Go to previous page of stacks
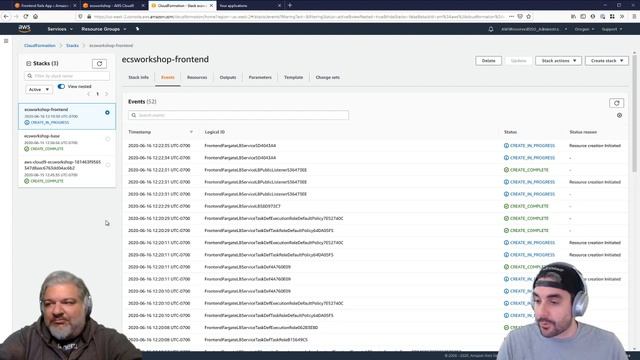This screenshot has width=640, height=360. tap(88, 94)
